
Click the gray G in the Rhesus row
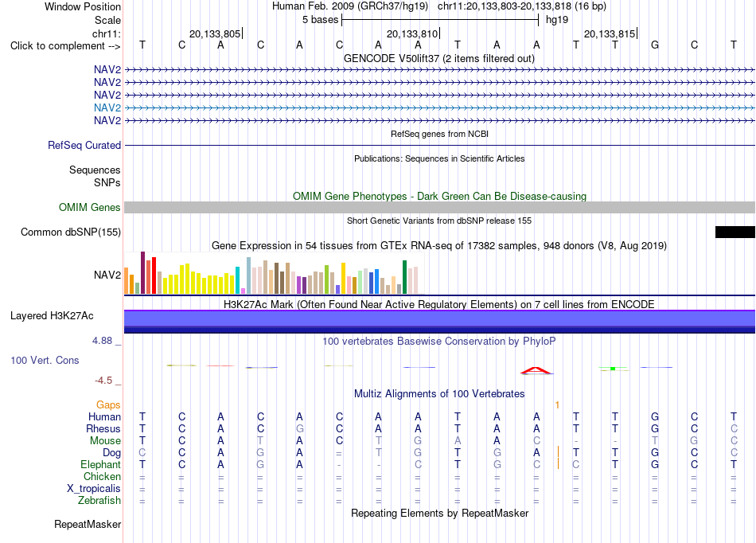(299, 428)
